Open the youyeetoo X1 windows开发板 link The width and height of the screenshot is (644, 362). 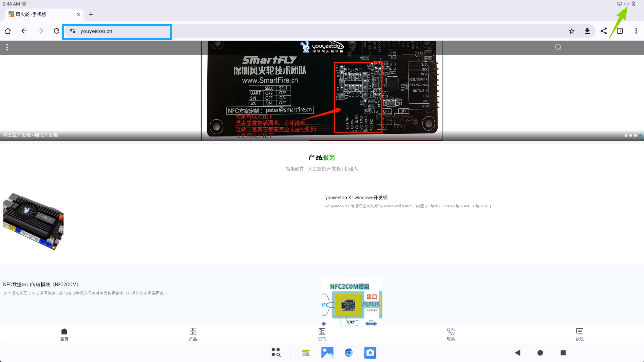tap(356, 197)
